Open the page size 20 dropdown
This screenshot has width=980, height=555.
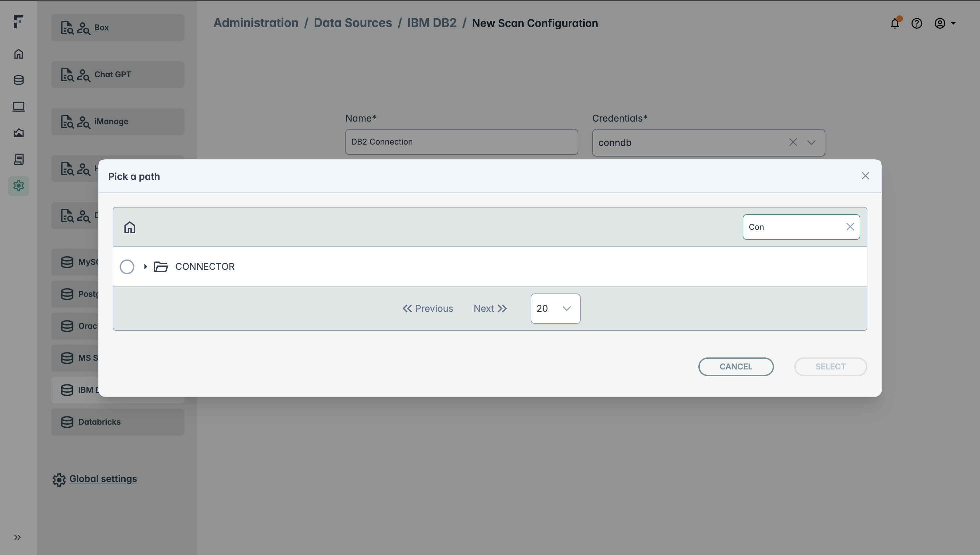[x=555, y=308]
